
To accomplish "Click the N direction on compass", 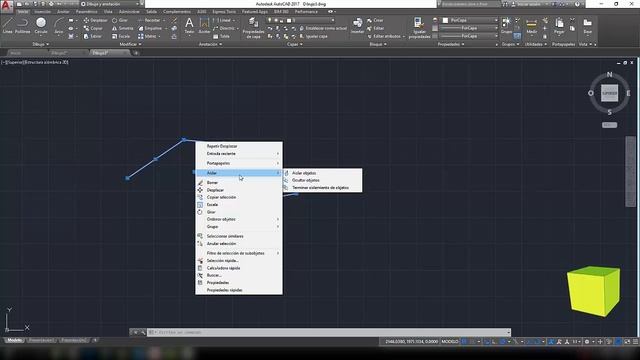I will (x=609, y=74).
